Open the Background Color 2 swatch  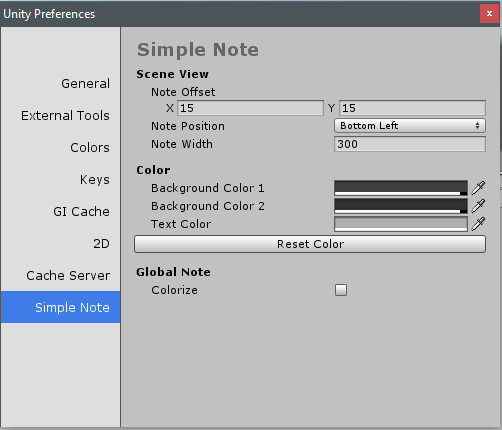[401, 206]
